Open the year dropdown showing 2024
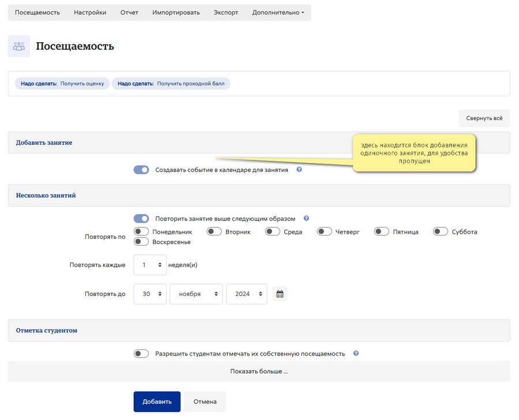 coord(247,294)
